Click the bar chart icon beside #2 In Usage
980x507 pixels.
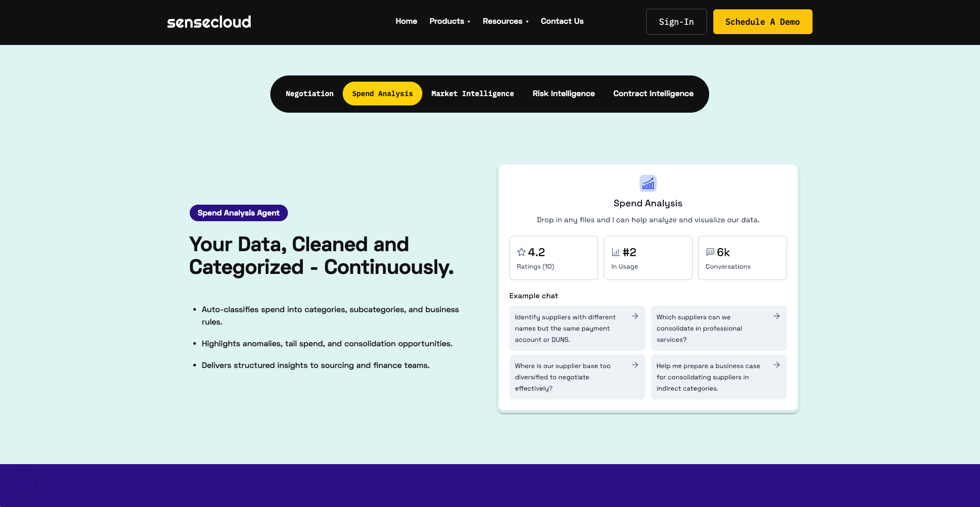coord(615,252)
